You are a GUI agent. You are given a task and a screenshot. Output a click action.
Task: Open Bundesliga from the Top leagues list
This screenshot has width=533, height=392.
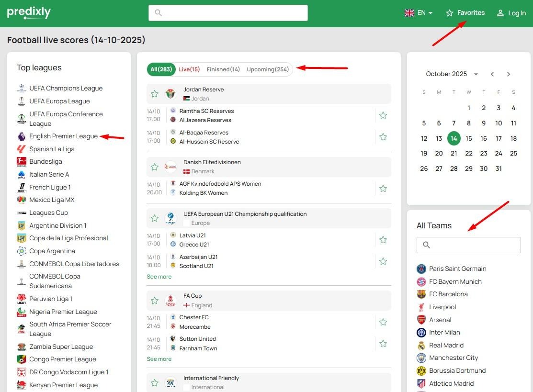45,161
